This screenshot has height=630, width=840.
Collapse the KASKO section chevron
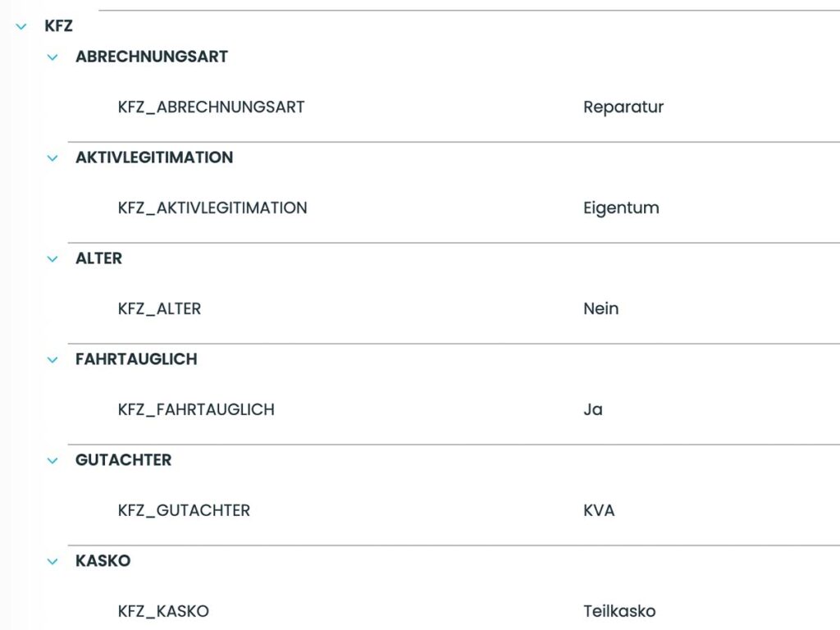[52, 561]
